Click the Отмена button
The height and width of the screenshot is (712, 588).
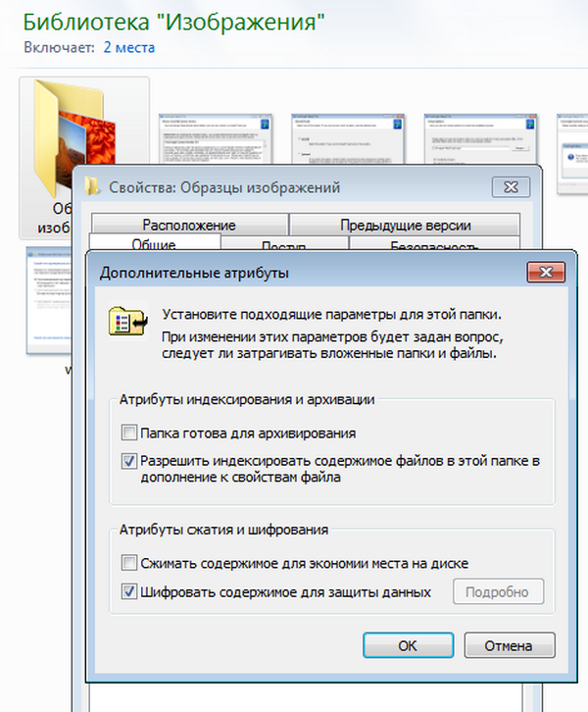pos(509,645)
